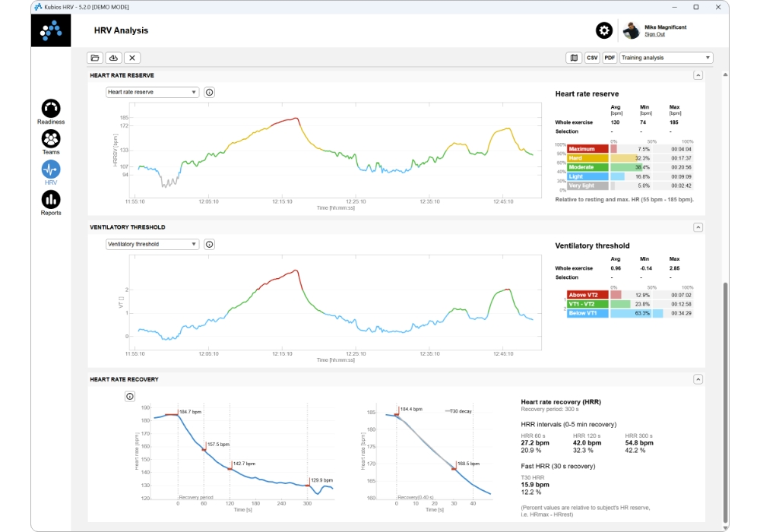Click Mike Magnificent profile picture
The height and width of the screenshot is (532, 760).
[x=631, y=30]
